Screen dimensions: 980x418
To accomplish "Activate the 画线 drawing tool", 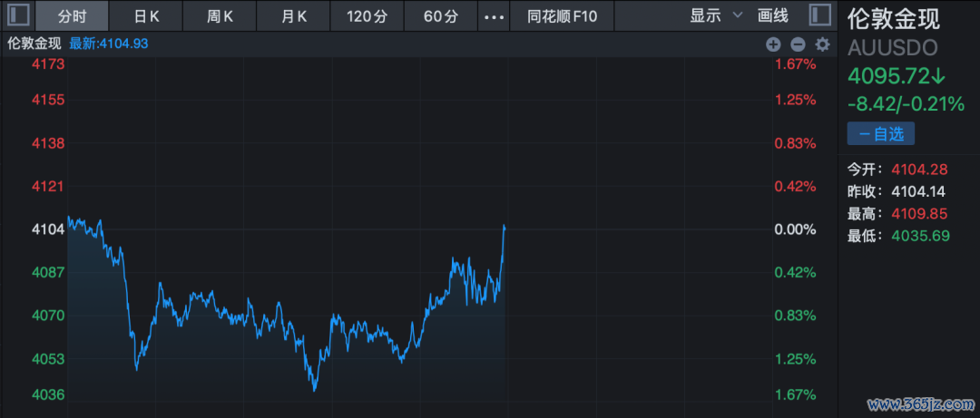I will click(772, 16).
